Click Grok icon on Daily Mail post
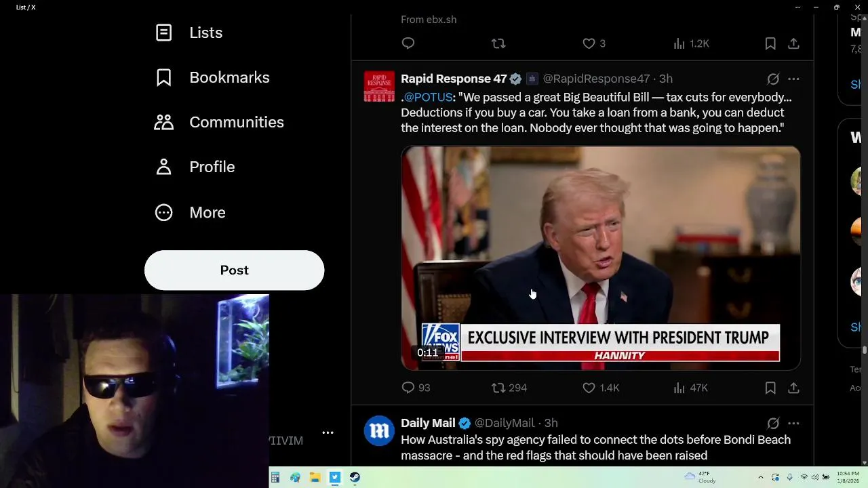This screenshot has width=868, height=488. (773, 423)
